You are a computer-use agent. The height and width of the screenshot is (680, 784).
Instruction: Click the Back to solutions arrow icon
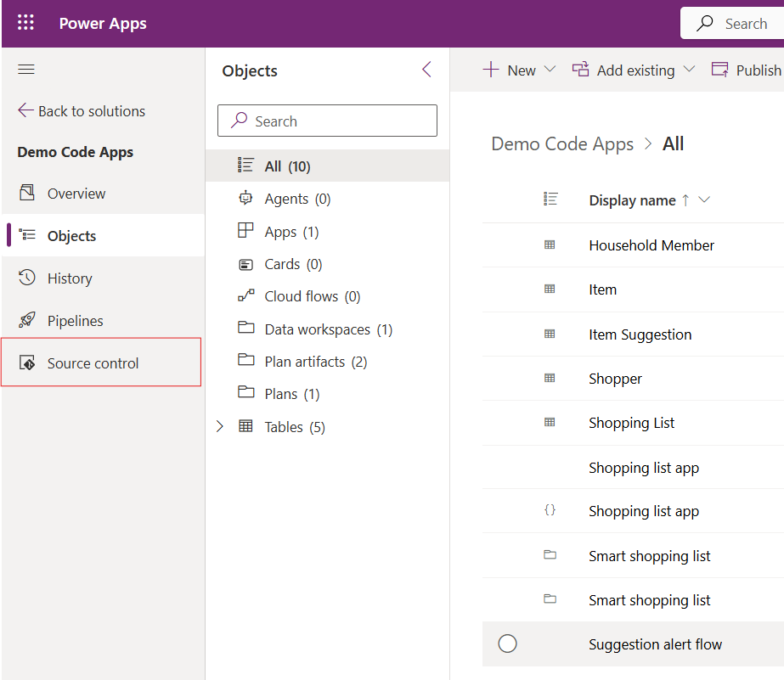[x=25, y=110]
